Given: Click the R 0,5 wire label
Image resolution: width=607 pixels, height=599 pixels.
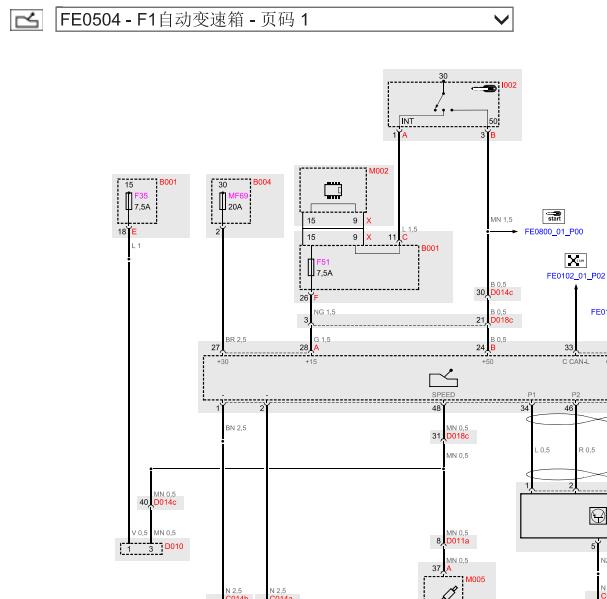Looking at the screenshot, I should pyautogui.click(x=586, y=450).
